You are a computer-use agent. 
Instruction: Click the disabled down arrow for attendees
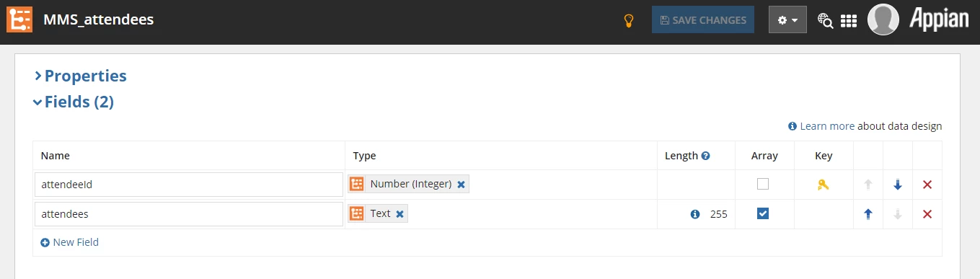pyautogui.click(x=898, y=214)
